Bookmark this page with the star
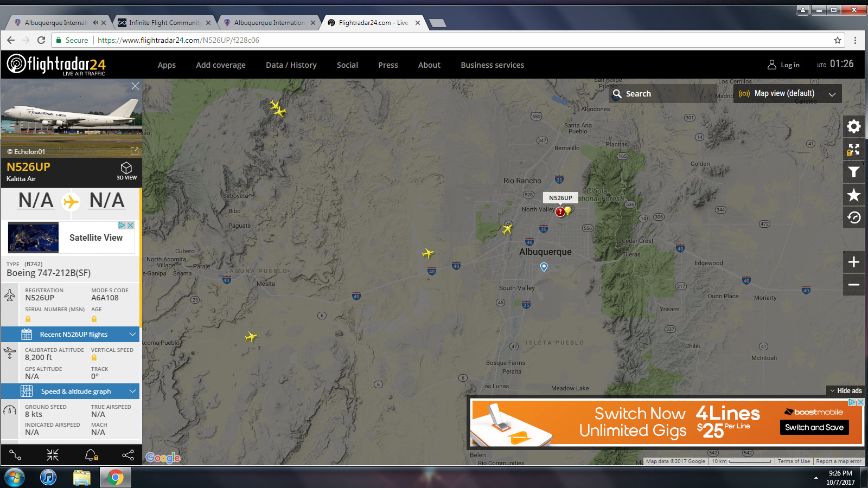The height and width of the screenshot is (488, 868). pos(838,40)
